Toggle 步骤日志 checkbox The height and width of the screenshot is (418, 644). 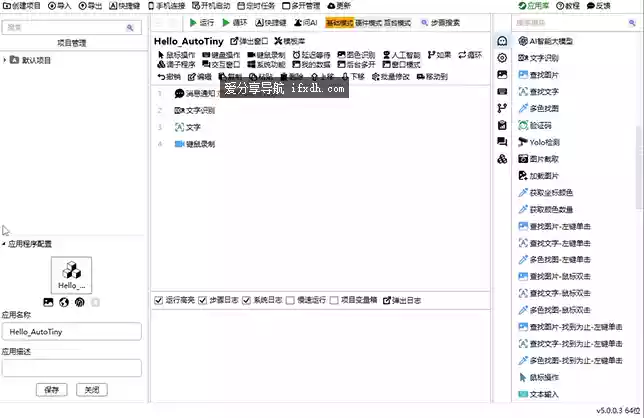pyautogui.click(x=202, y=301)
